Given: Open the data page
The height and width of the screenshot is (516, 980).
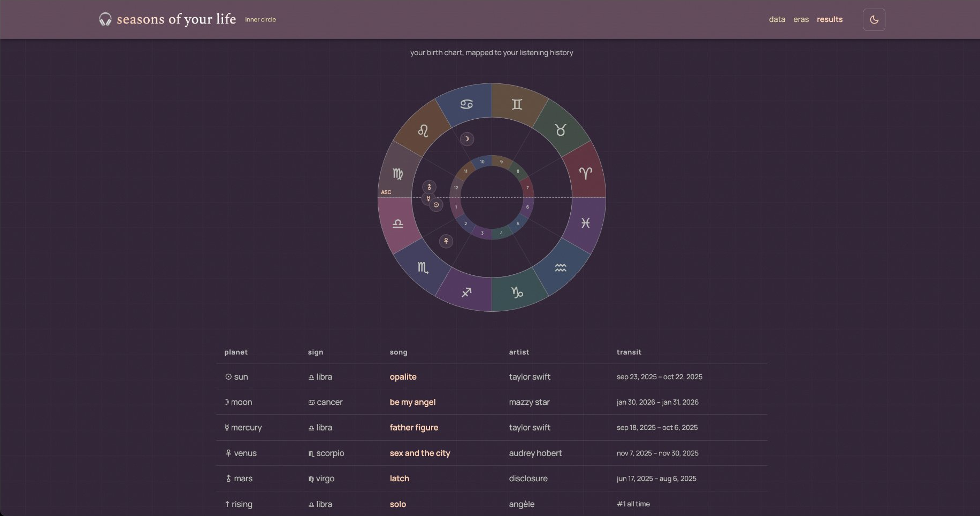Looking at the screenshot, I should tap(777, 19).
